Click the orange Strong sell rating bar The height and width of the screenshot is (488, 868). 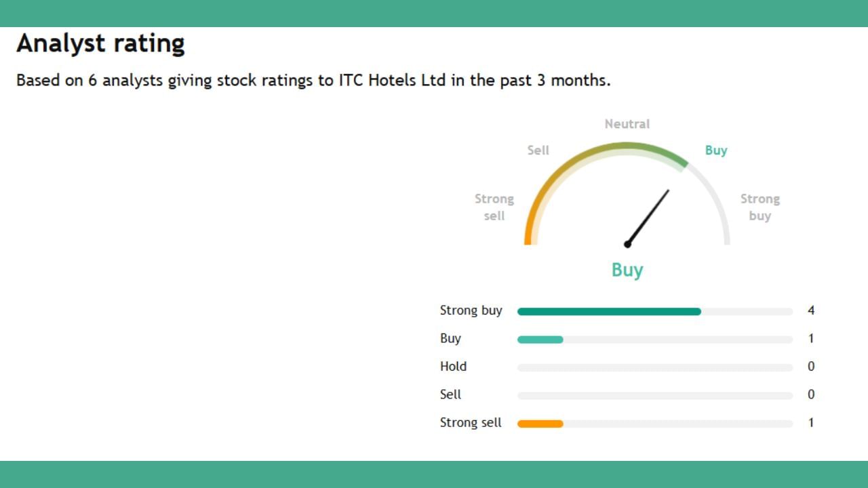click(540, 424)
